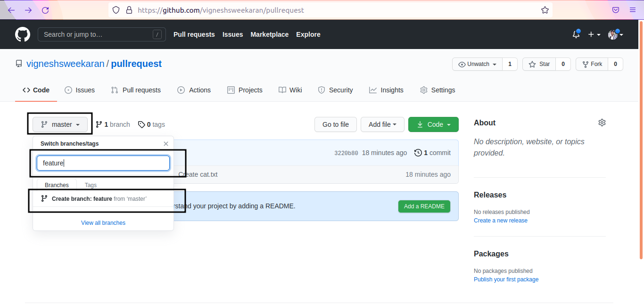Click the About settings gear icon
644x304 pixels.
click(602, 123)
